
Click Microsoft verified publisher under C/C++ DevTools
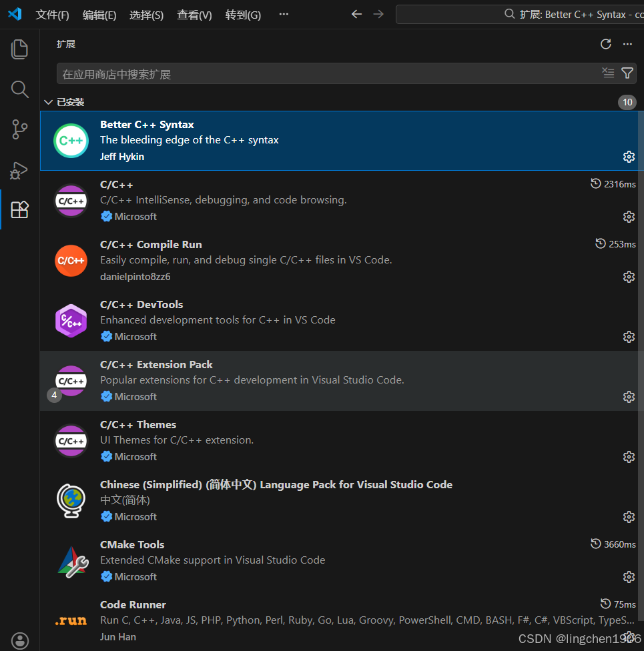(x=128, y=337)
